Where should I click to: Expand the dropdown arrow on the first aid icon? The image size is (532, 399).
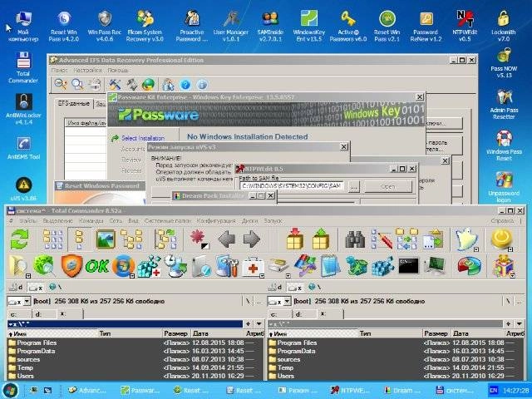pyautogui.click(x=262, y=276)
